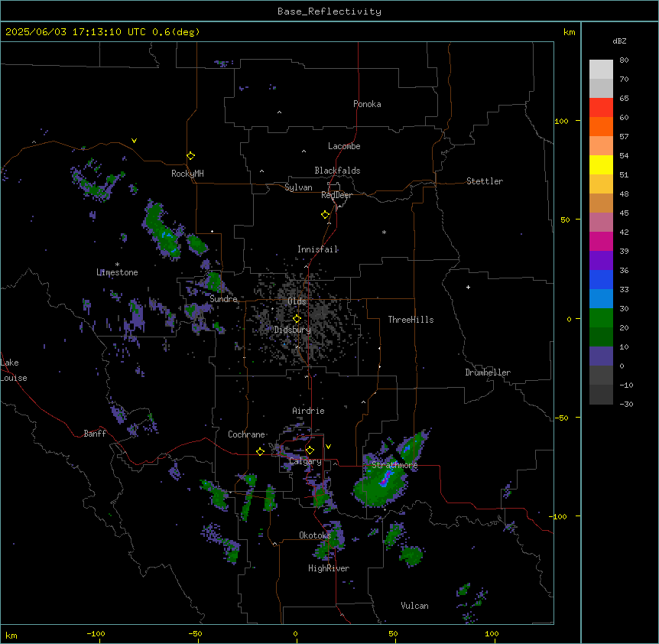Select the yellow diamond marker above the Calgary label
Image resolution: width=659 pixels, height=644 pixels.
[x=310, y=450]
